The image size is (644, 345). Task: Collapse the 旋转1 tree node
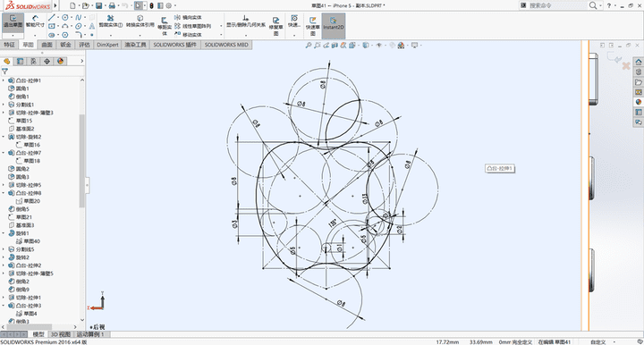[4, 233]
